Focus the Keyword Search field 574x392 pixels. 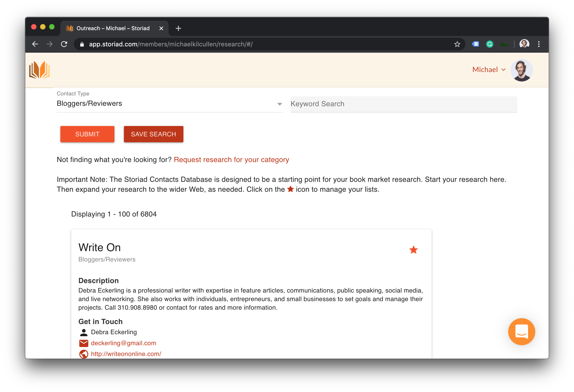(x=403, y=104)
